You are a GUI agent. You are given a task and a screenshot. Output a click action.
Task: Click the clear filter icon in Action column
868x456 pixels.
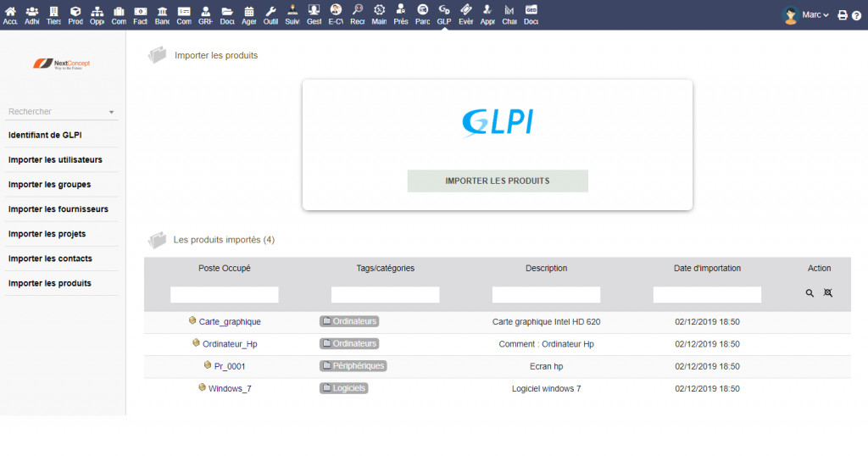point(827,292)
